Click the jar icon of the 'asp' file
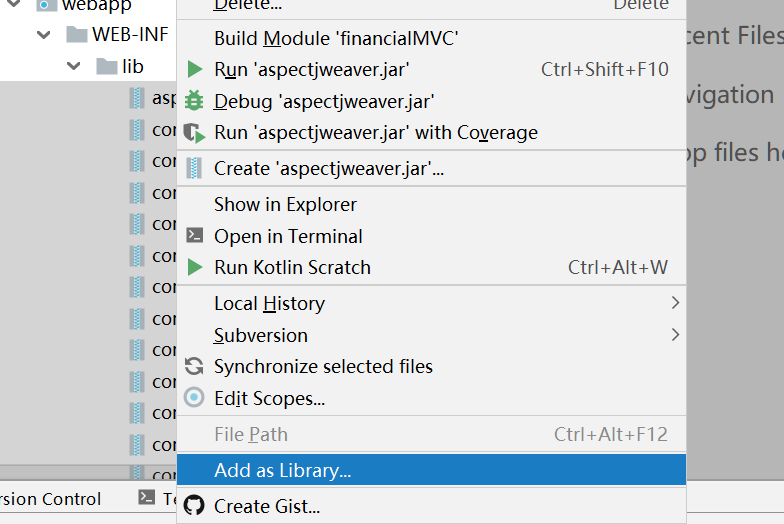Viewport: 784px width, 524px height. click(136, 98)
